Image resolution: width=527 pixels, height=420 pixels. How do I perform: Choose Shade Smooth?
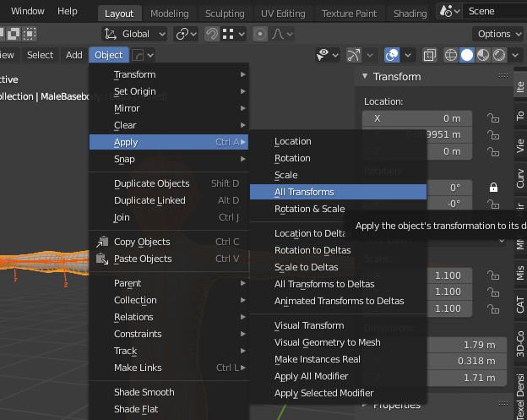point(169,392)
